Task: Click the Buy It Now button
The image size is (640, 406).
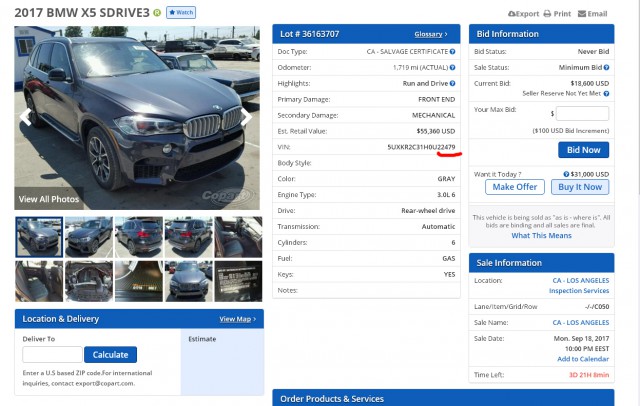Action: [x=580, y=187]
